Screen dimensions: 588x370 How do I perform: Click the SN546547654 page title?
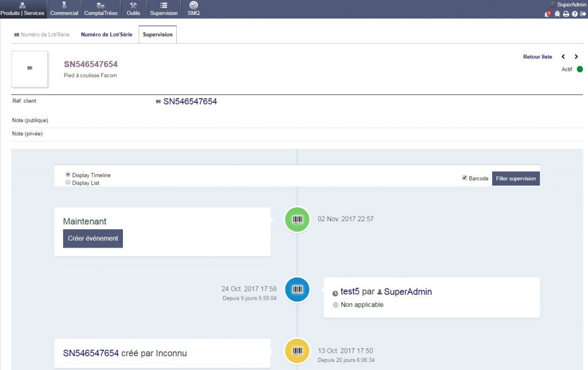tap(91, 64)
